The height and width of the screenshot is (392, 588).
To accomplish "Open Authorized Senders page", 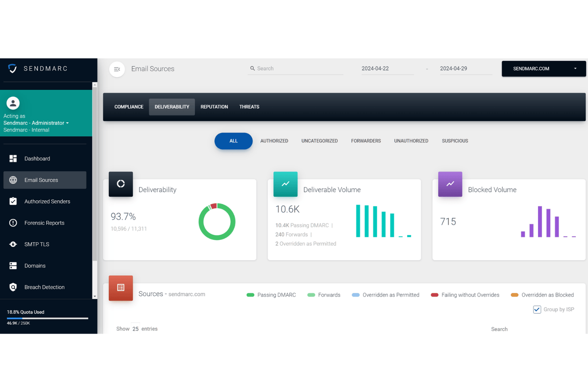I will [45, 201].
